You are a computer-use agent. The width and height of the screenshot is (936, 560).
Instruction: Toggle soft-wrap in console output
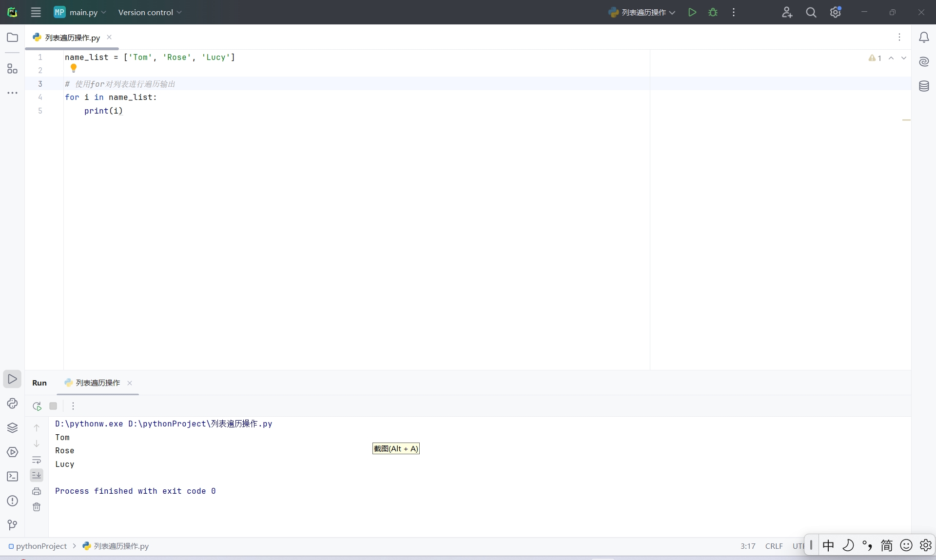point(37,460)
